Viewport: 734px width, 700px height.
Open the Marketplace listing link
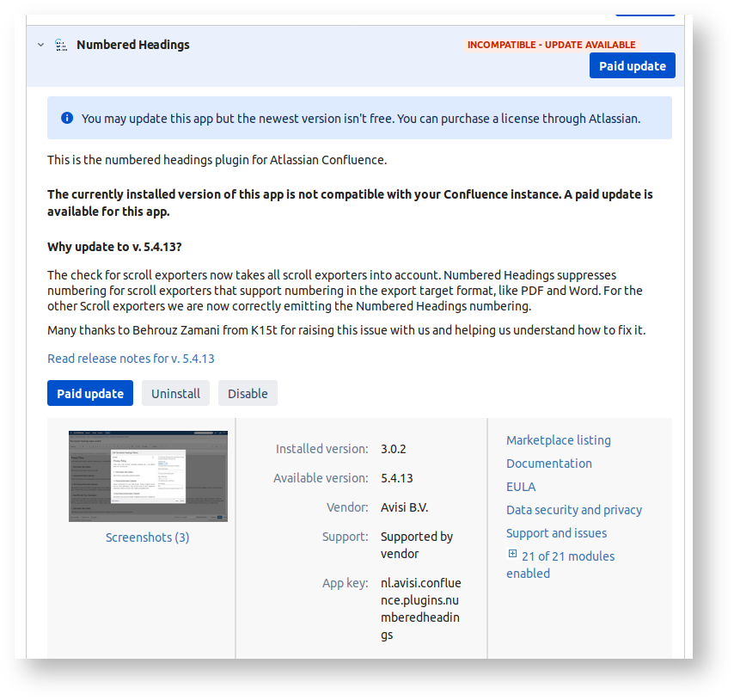pos(558,440)
